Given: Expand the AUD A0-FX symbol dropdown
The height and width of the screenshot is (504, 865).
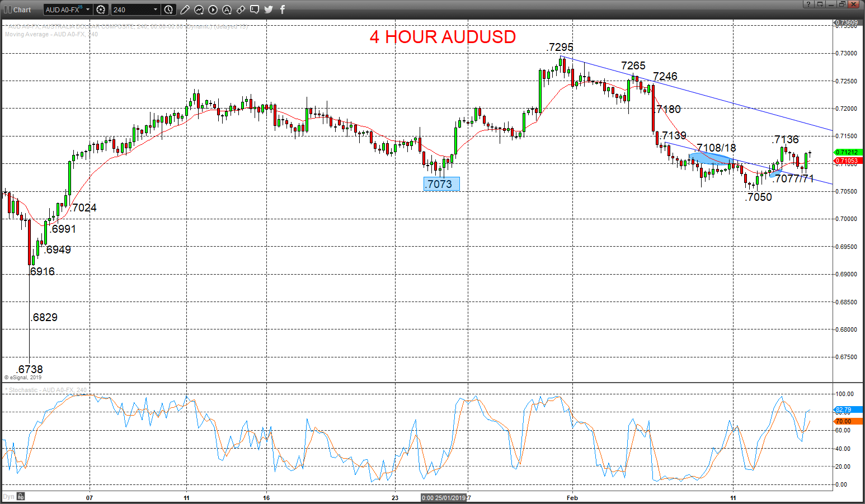Looking at the screenshot, I should point(88,10).
